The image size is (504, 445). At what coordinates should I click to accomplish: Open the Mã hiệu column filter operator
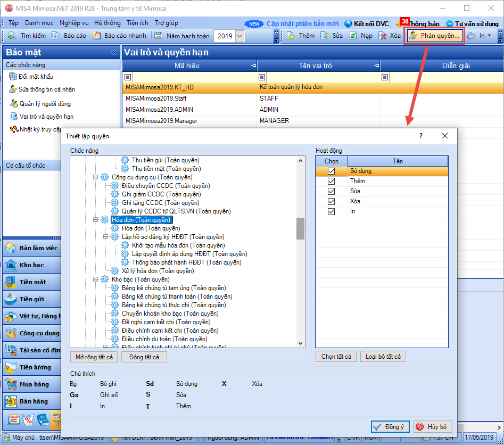128,77
